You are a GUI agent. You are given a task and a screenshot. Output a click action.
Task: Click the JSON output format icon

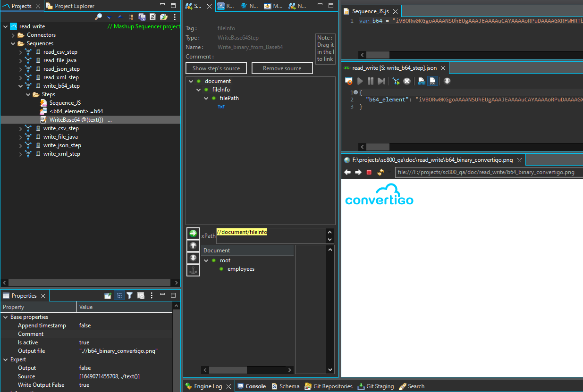(432, 81)
